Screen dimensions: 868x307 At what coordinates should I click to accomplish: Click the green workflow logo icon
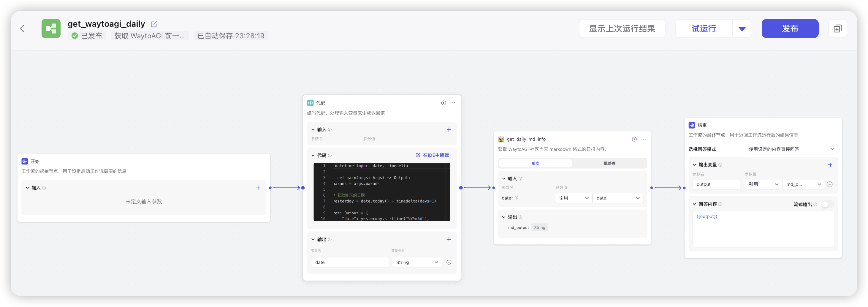(x=51, y=29)
